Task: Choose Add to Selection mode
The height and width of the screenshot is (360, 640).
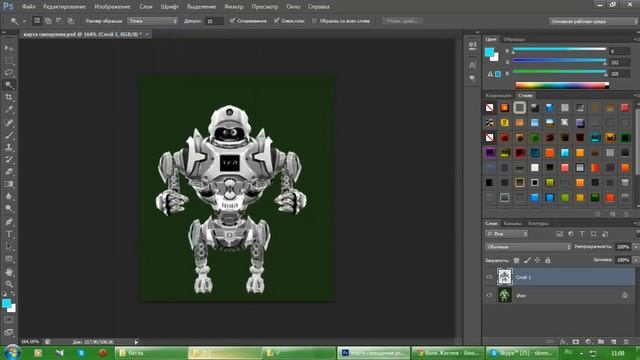Action: [x=48, y=20]
